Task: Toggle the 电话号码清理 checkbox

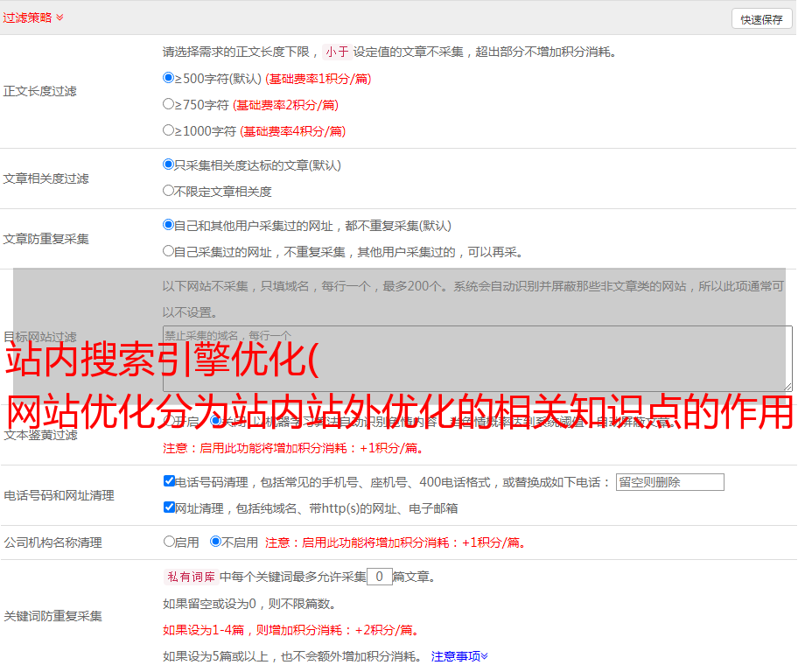Action: point(169,481)
